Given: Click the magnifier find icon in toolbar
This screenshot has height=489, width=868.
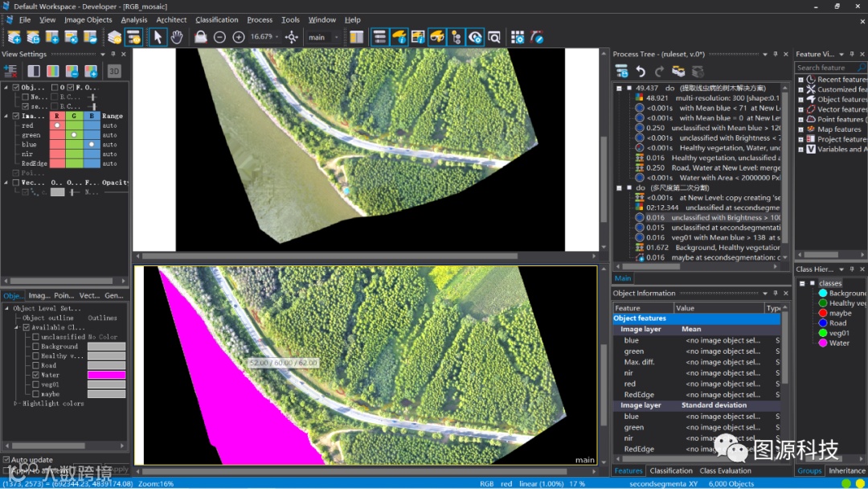Looking at the screenshot, I should coord(494,37).
